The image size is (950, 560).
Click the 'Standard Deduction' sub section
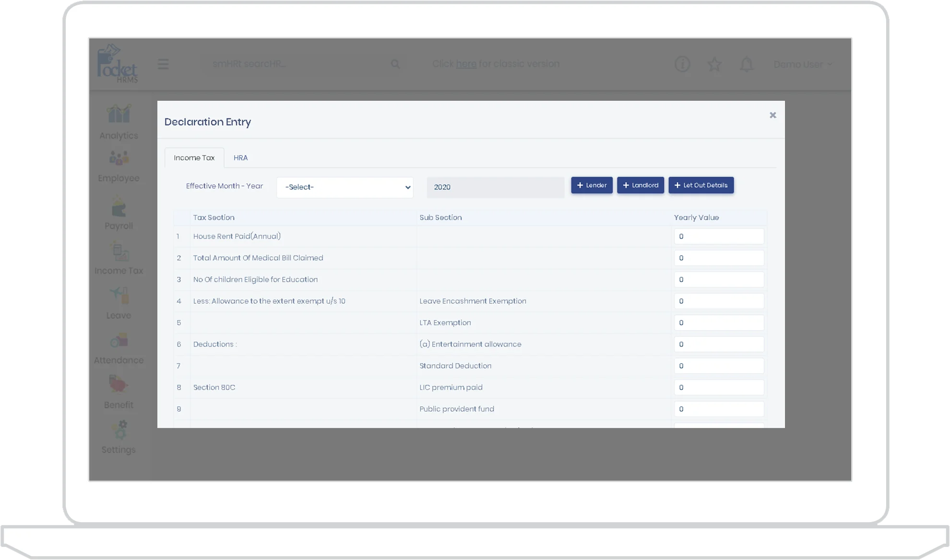coord(455,366)
